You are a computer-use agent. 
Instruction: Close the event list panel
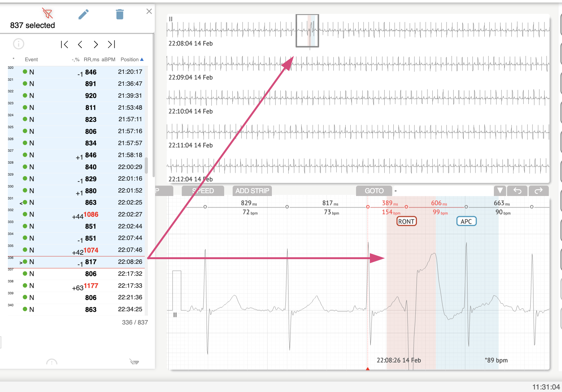pos(149,11)
